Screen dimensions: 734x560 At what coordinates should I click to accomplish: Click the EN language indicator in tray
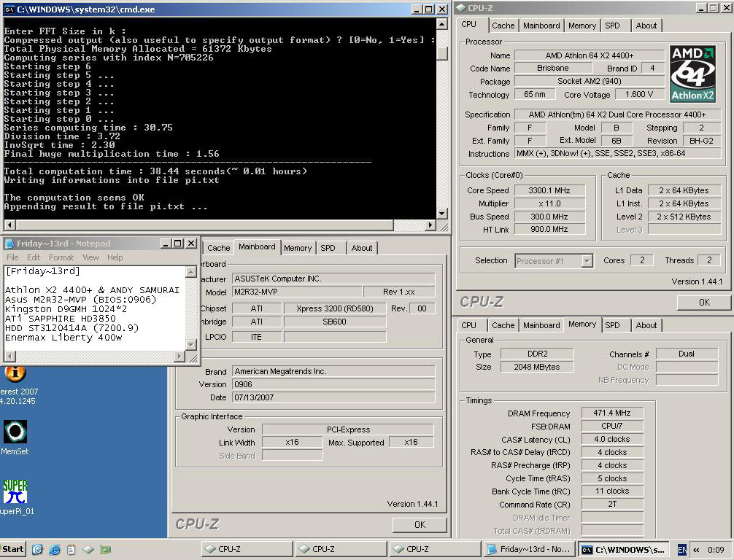pyautogui.click(x=682, y=549)
